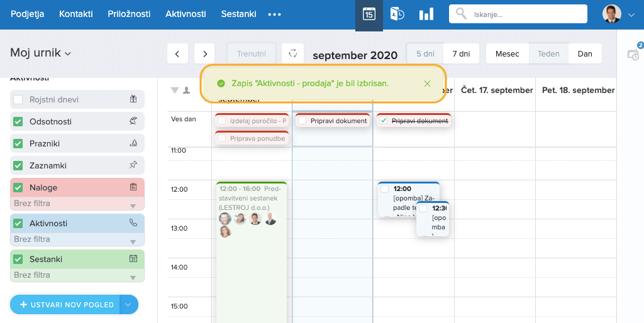Open the Sestanki top menu

click(238, 14)
